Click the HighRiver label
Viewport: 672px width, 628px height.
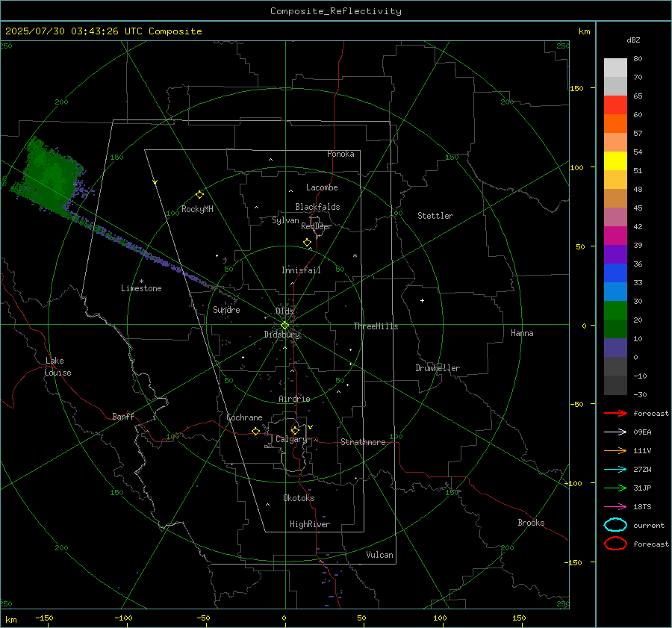point(310,524)
